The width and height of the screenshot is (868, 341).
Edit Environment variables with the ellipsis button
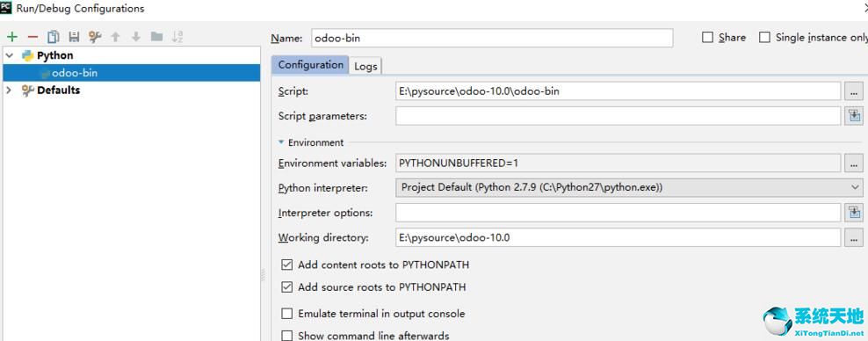pos(854,163)
